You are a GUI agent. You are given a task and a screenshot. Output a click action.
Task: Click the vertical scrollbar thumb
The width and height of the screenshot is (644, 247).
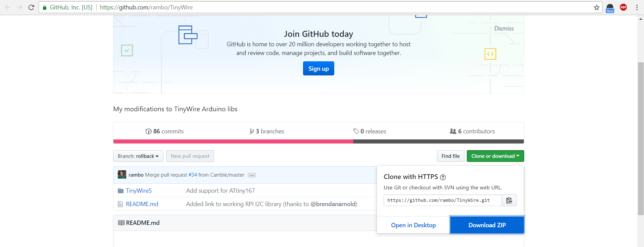[641, 138]
